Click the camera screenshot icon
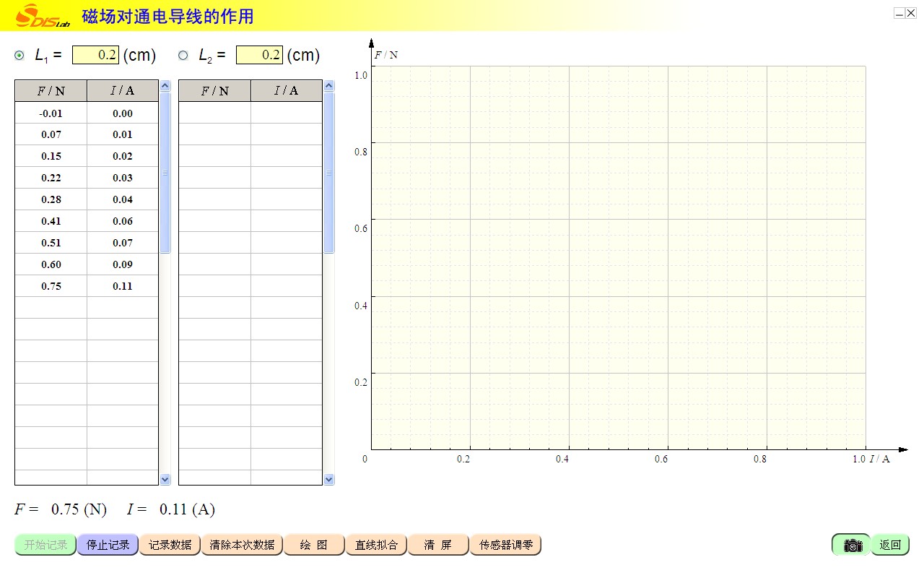 tap(853, 545)
